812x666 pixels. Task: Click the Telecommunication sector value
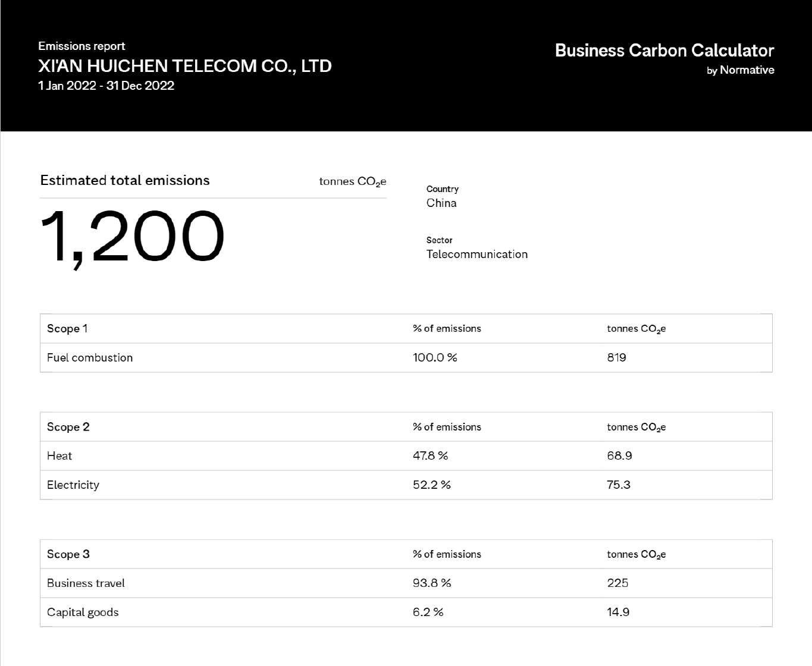477,255
